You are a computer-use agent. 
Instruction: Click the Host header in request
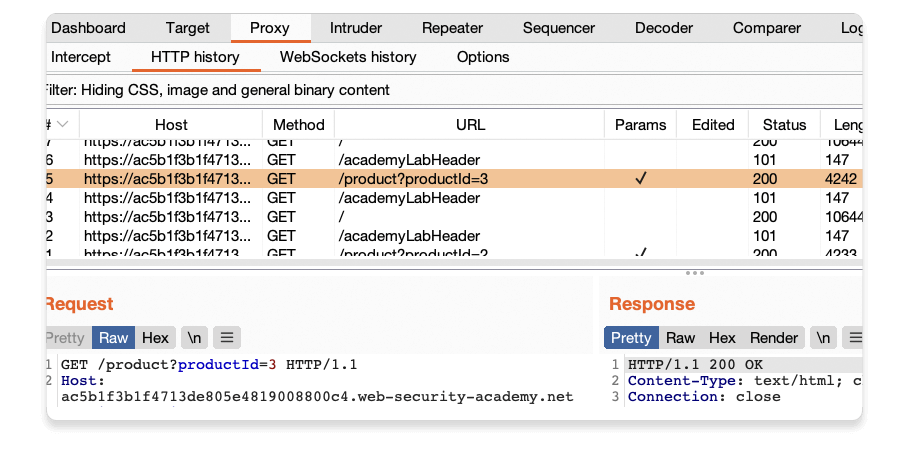pyautogui.click(x=82, y=381)
